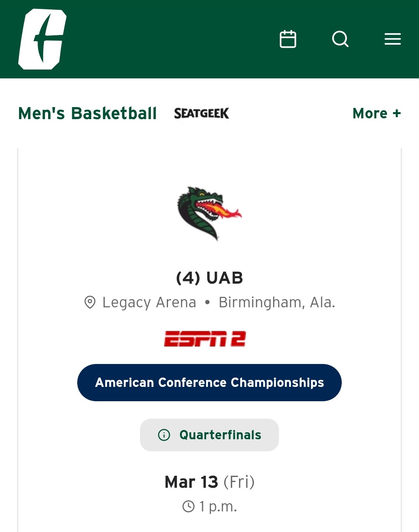This screenshot has width=419, height=532.
Task: Expand the More + menu
Action: coord(376,113)
